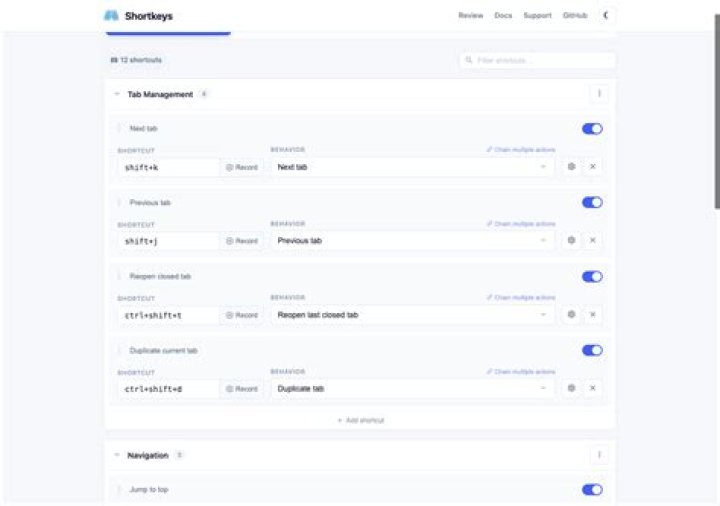Delete the Duplicate current tab shortcut
The image size is (720, 506).
point(592,388)
